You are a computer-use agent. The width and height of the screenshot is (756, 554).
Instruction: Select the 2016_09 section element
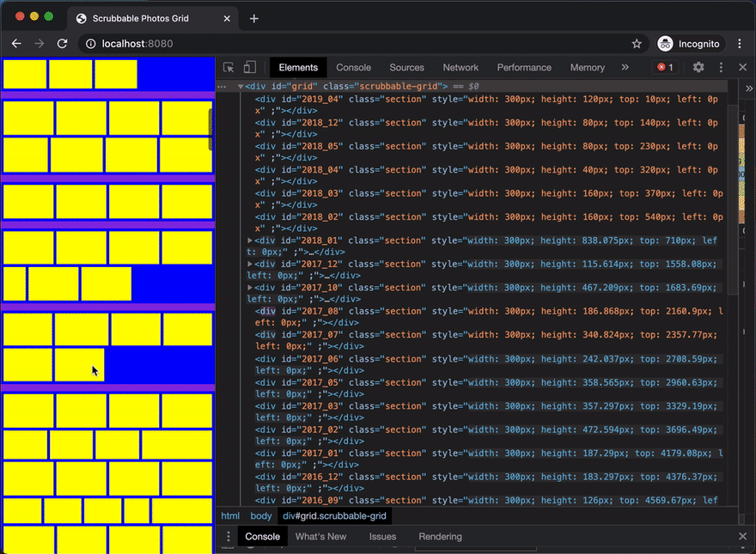[x=486, y=501]
